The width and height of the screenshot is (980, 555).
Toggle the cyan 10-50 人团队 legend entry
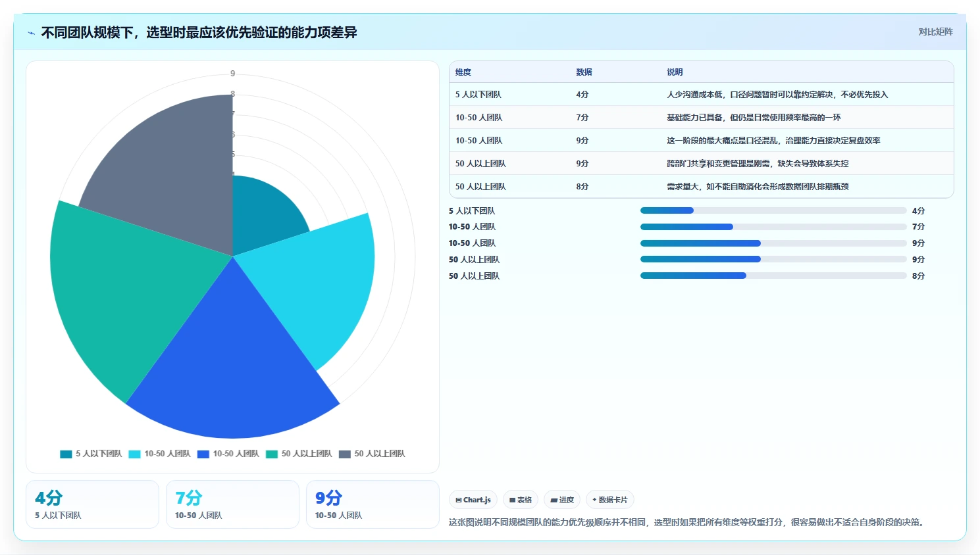[x=160, y=454]
